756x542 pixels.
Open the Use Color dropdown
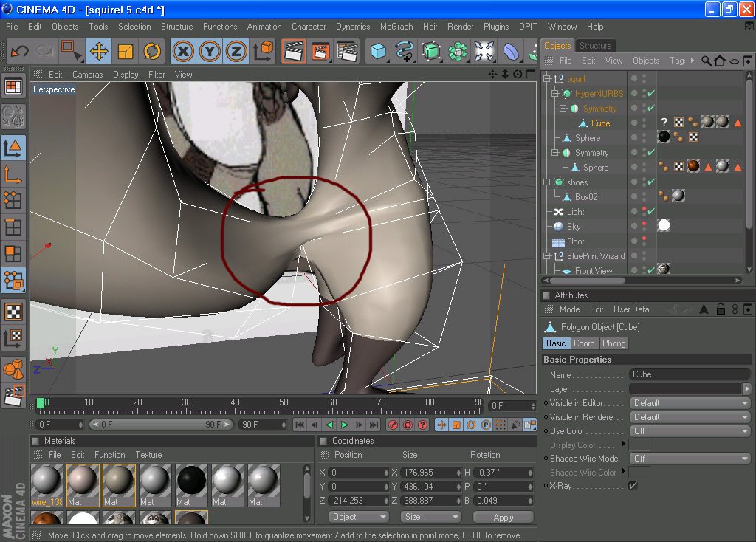690,431
